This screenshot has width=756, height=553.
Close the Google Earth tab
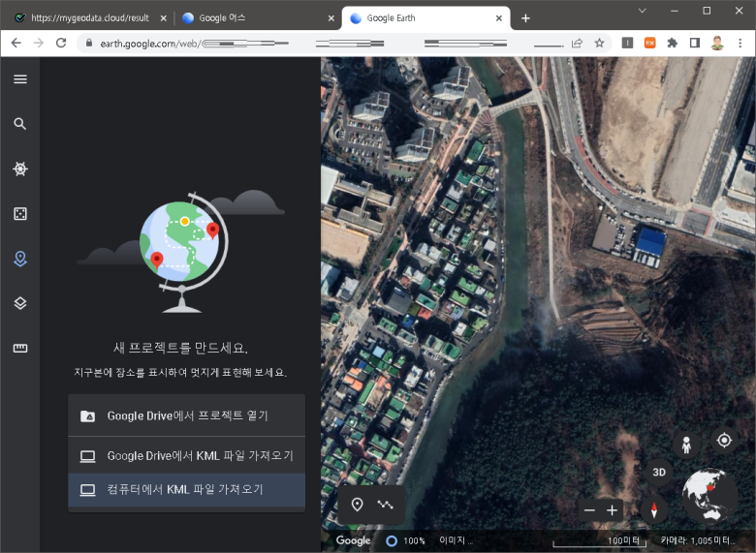tap(499, 18)
